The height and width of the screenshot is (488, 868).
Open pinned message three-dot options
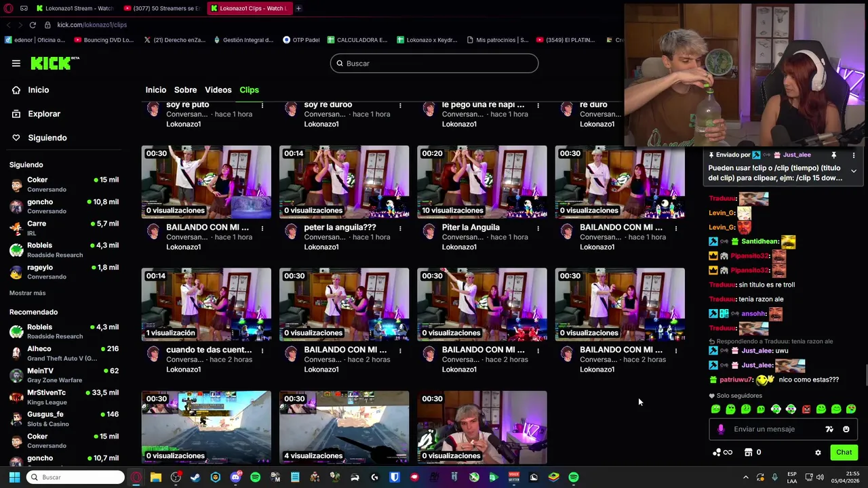coord(854,155)
